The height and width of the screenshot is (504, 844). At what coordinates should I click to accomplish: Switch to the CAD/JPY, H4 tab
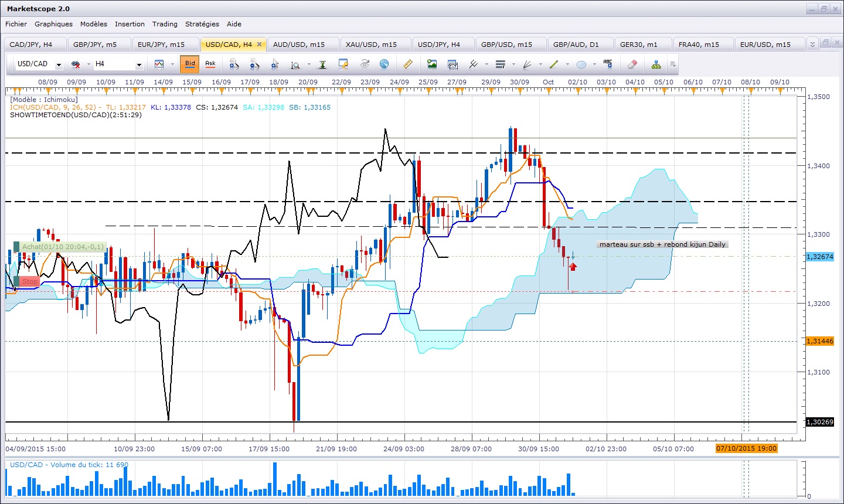[x=35, y=45]
